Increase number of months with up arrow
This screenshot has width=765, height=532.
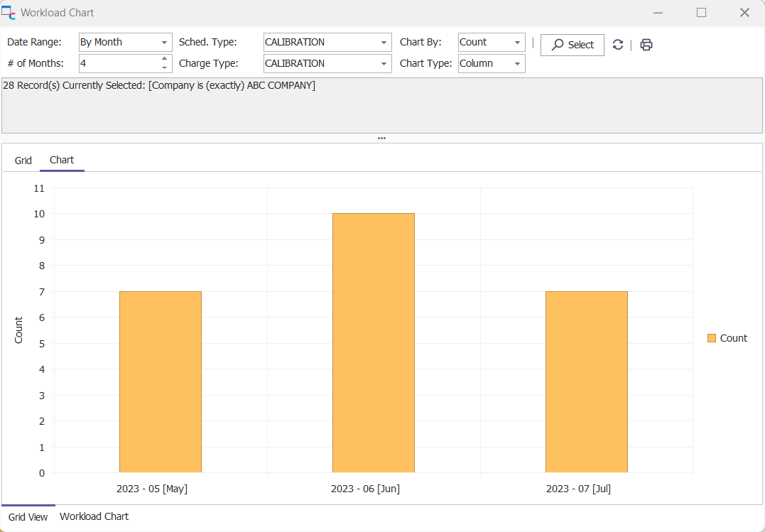[165, 60]
